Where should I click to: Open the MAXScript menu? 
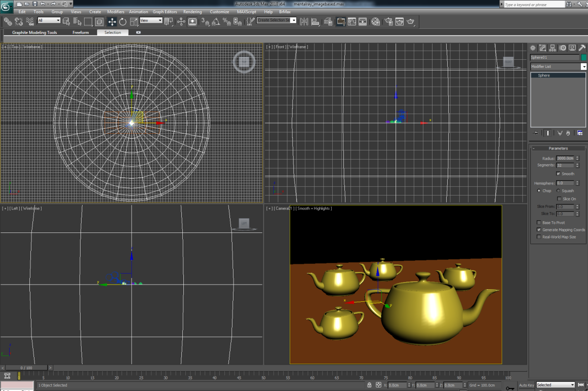pos(246,12)
